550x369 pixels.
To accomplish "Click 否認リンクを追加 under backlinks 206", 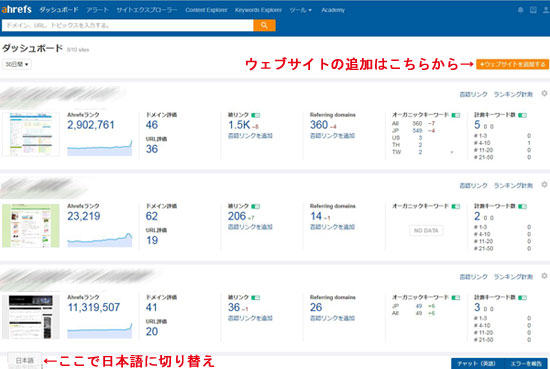I will click(250, 227).
